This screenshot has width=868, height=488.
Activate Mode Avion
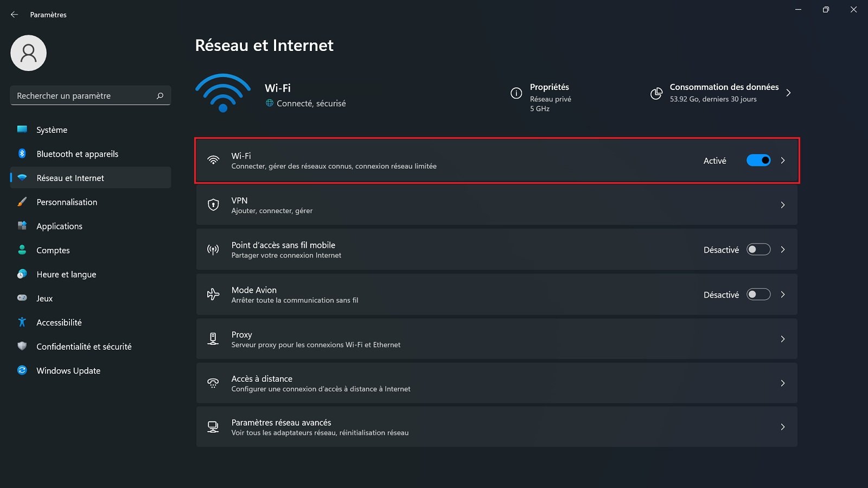[x=758, y=294]
